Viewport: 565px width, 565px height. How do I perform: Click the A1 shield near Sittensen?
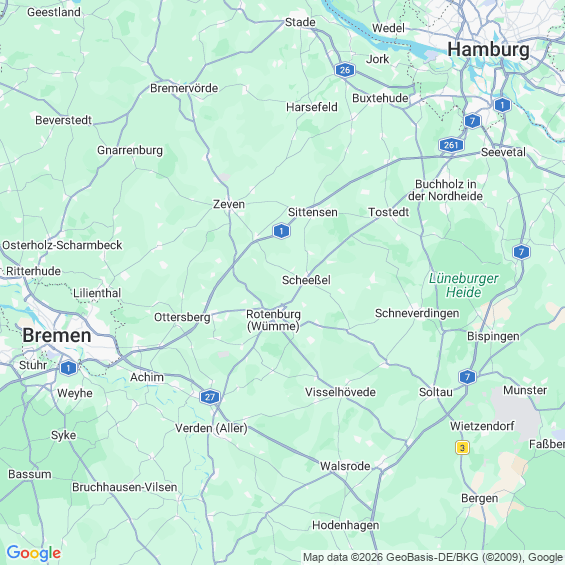pyautogui.click(x=281, y=231)
